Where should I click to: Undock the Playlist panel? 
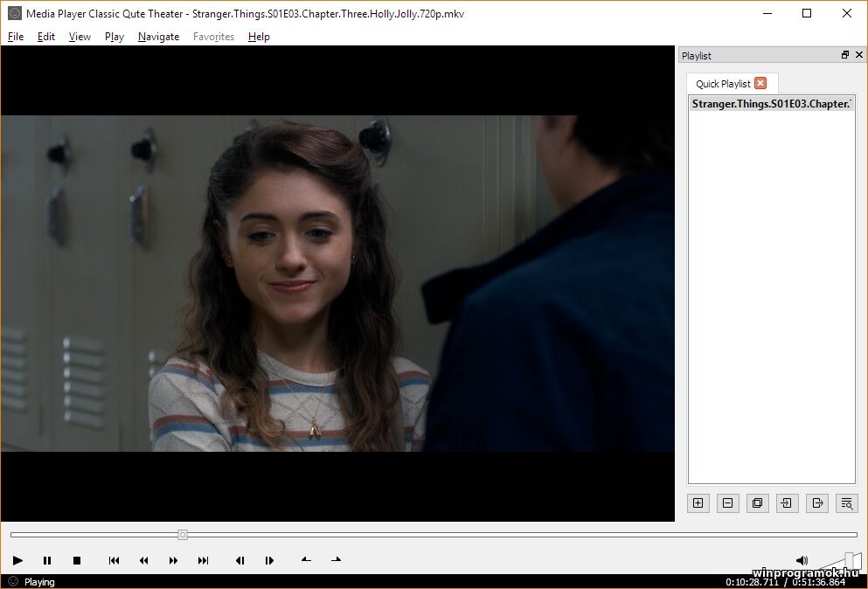click(x=844, y=54)
